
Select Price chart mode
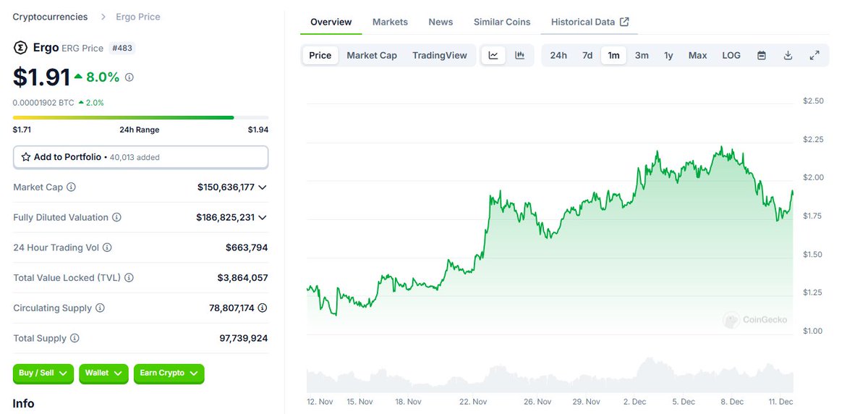point(320,55)
